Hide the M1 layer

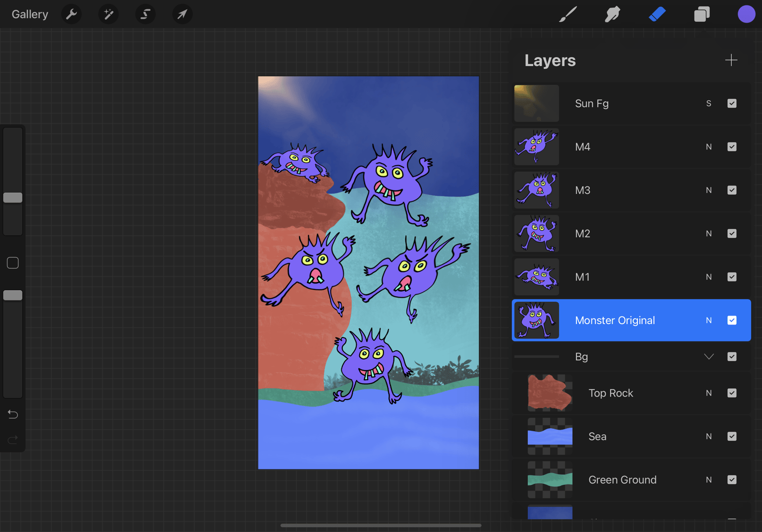pyautogui.click(x=732, y=277)
